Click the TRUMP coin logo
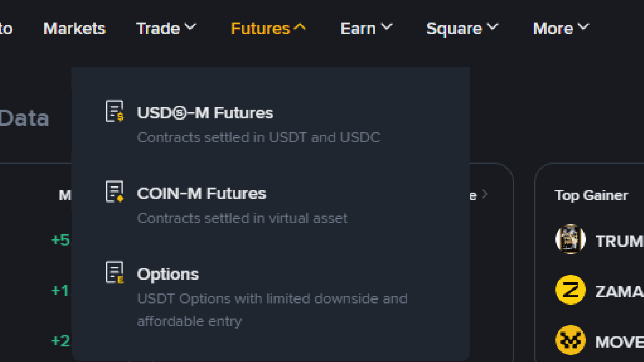Image resolution: width=644 pixels, height=362 pixels. (571, 239)
